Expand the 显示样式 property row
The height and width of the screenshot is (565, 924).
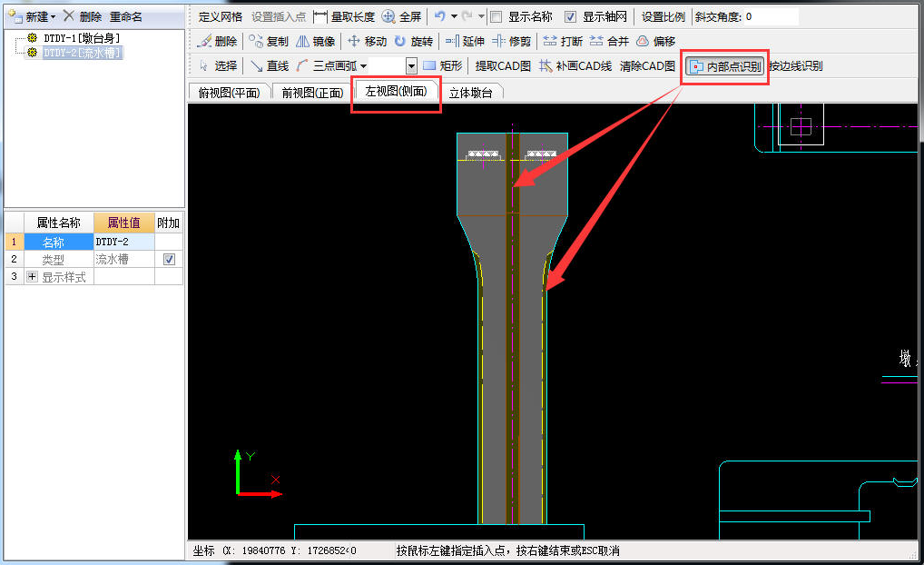[32, 277]
